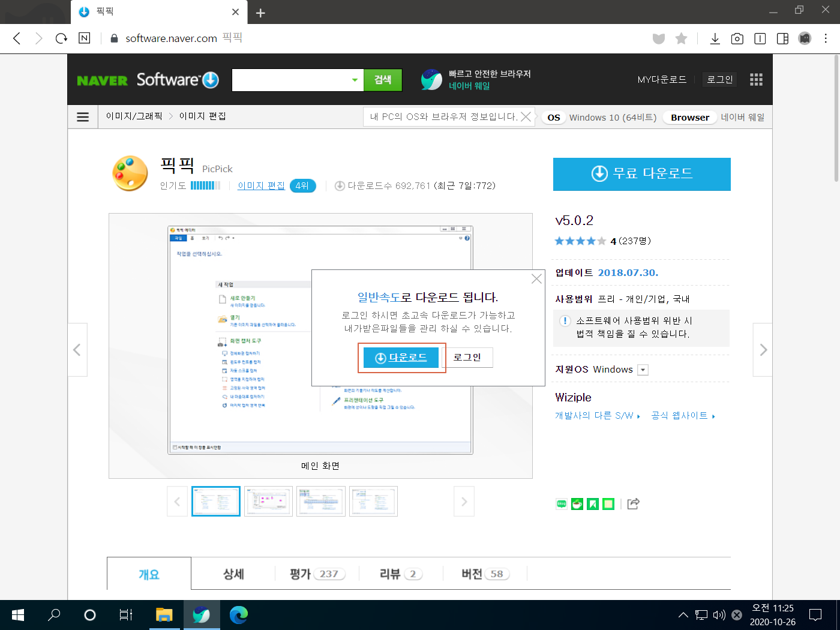Open the browser three-dot menu
The image size is (840, 630).
(826, 38)
